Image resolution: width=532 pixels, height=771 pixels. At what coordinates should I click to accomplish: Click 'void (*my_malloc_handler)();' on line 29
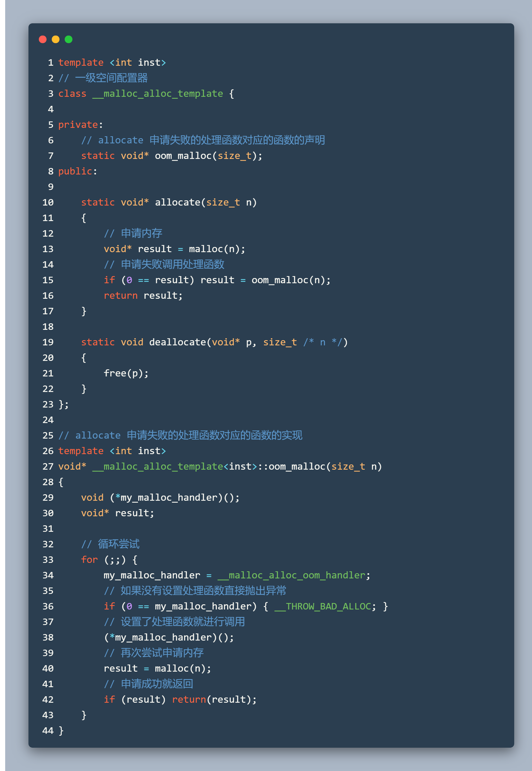160,498
